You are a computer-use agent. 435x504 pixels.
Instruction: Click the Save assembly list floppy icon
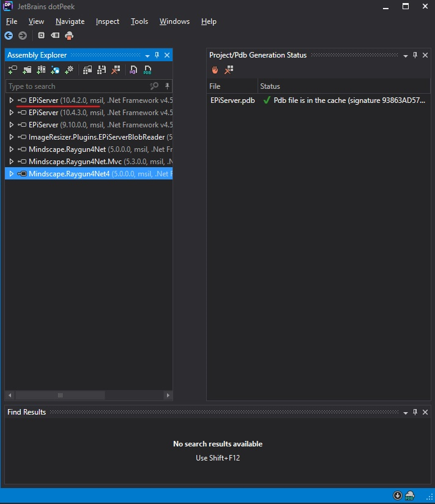102,70
